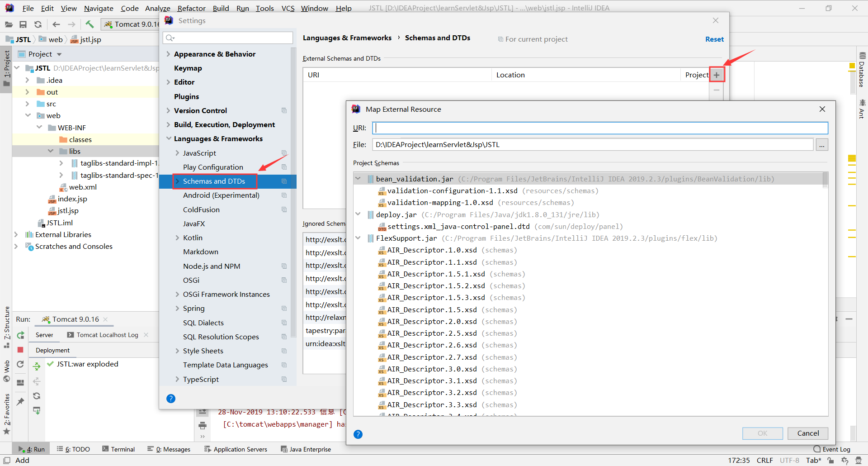
Task: Select SQL Dialects in settings tree
Action: click(x=203, y=323)
